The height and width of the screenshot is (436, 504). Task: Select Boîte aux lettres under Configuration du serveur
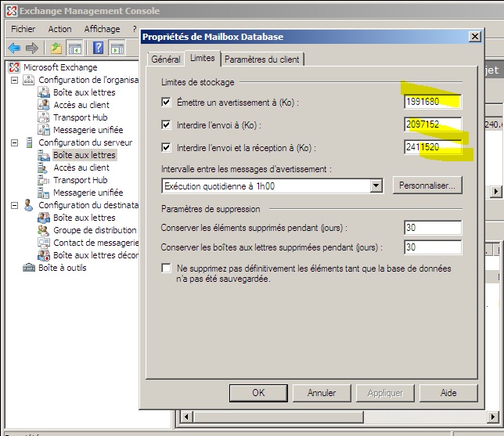tap(85, 155)
